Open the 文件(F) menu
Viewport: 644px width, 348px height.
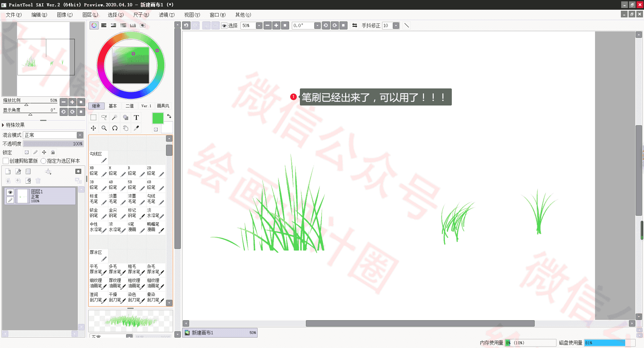pos(14,15)
